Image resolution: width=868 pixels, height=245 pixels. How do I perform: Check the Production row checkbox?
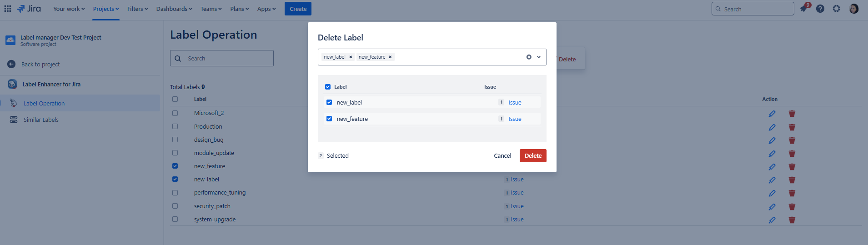[175, 126]
